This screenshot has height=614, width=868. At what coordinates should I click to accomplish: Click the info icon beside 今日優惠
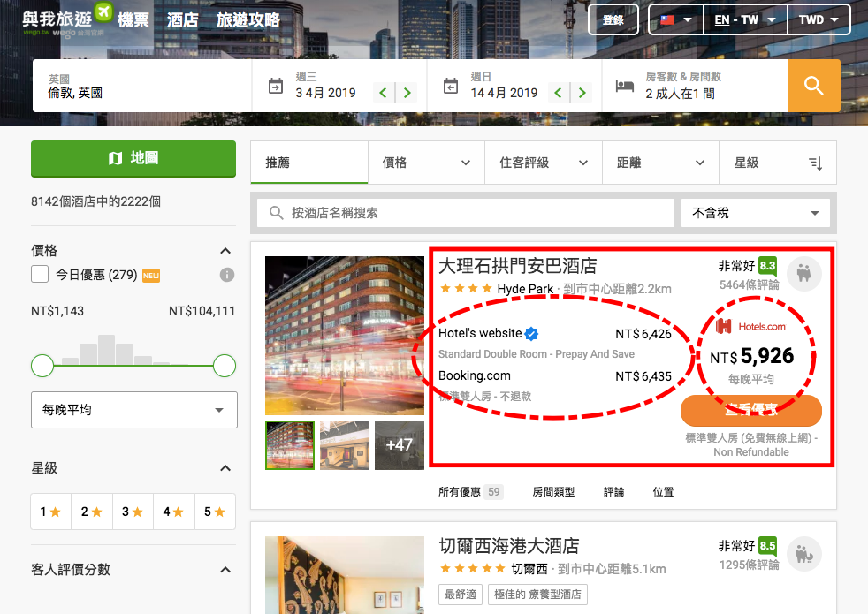point(227,275)
